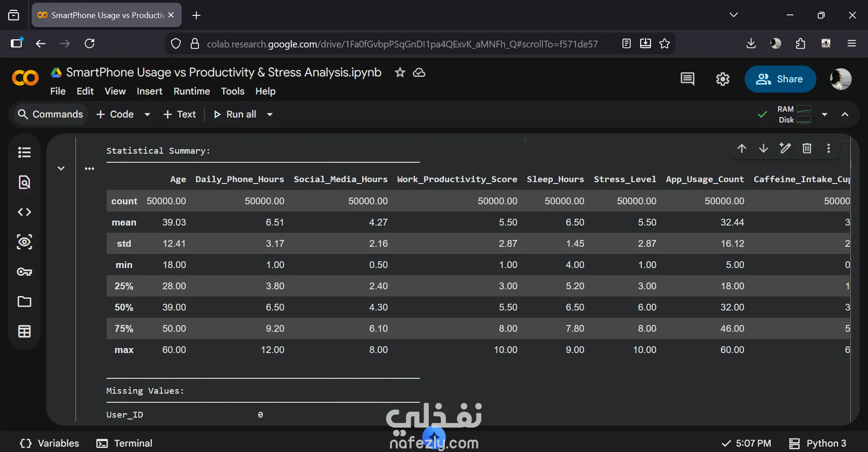This screenshot has width=868, height=452.
Task: Move the cell down
Action: [x=764, y=148]
